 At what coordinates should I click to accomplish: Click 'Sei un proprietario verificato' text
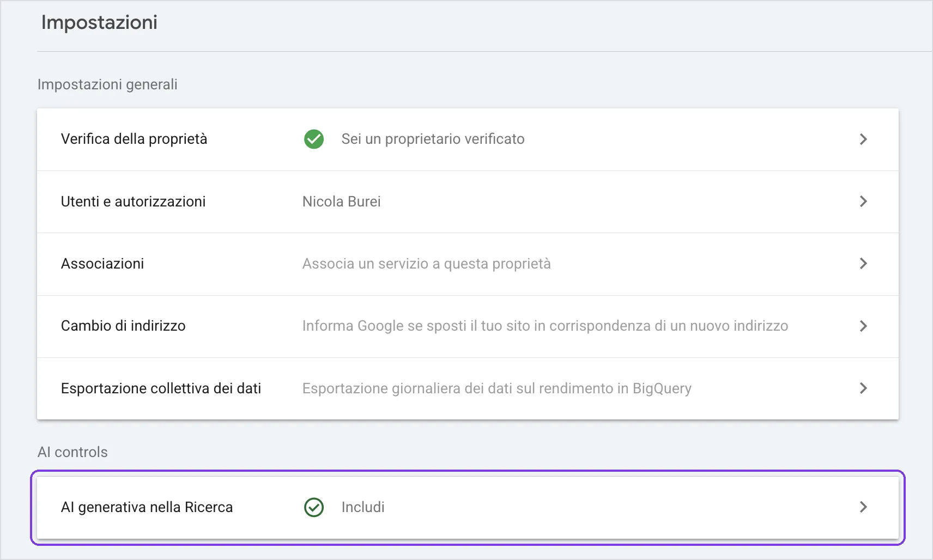(433, 139)
